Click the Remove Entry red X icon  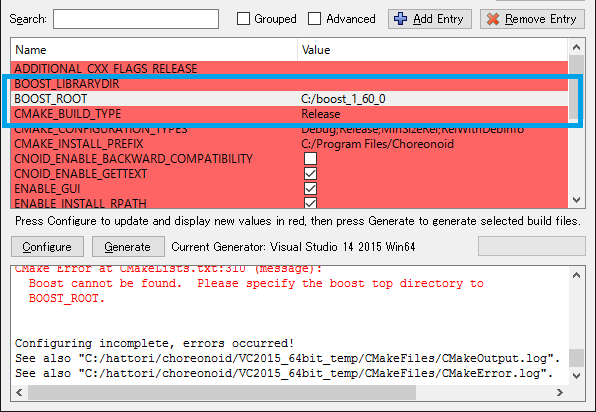493,19
